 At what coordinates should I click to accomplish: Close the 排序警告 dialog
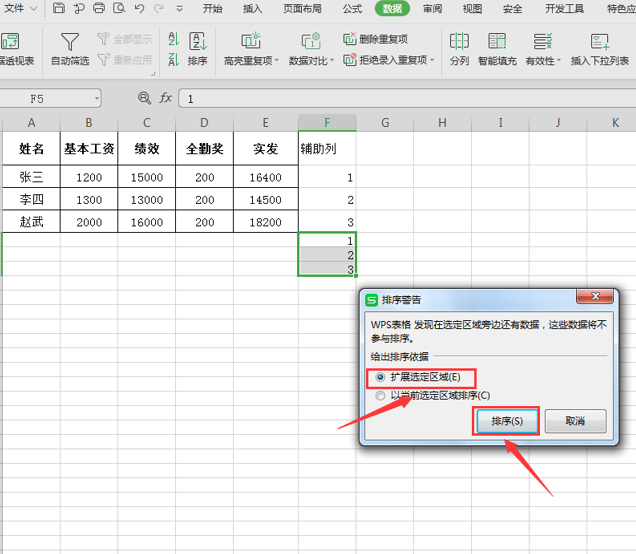595,296
